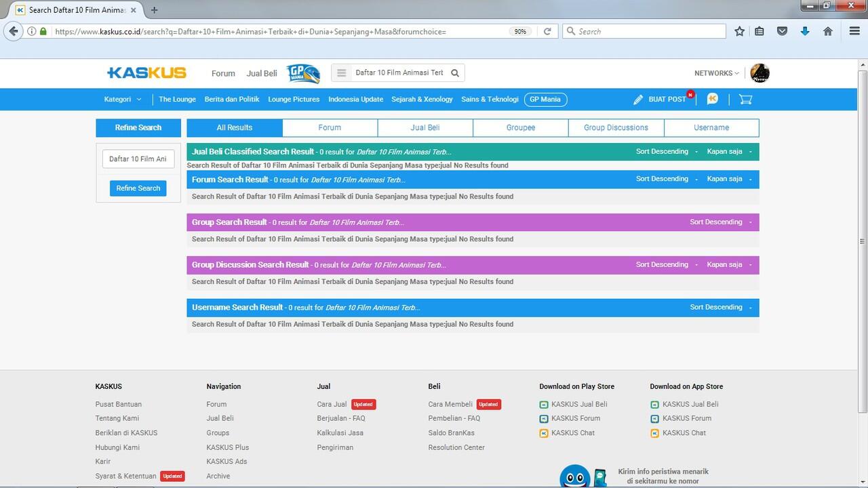This screenshot has height=488, width=868.
Task: Open the bookmarks list icon
Action: 759,31
